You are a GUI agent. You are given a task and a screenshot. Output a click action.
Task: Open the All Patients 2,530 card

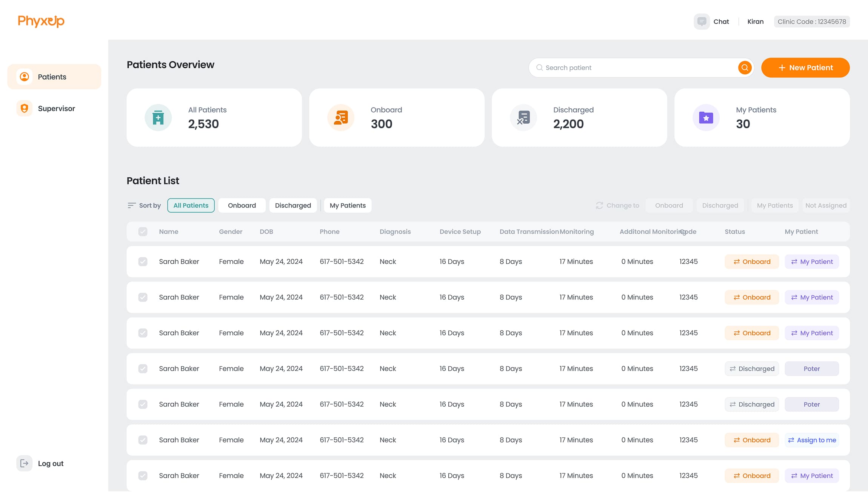(x=214, y=117)
